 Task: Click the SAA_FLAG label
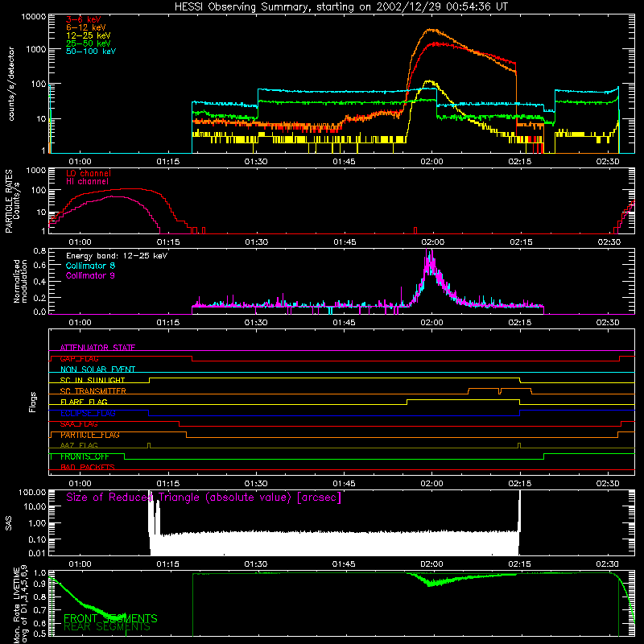click(79, 424)
